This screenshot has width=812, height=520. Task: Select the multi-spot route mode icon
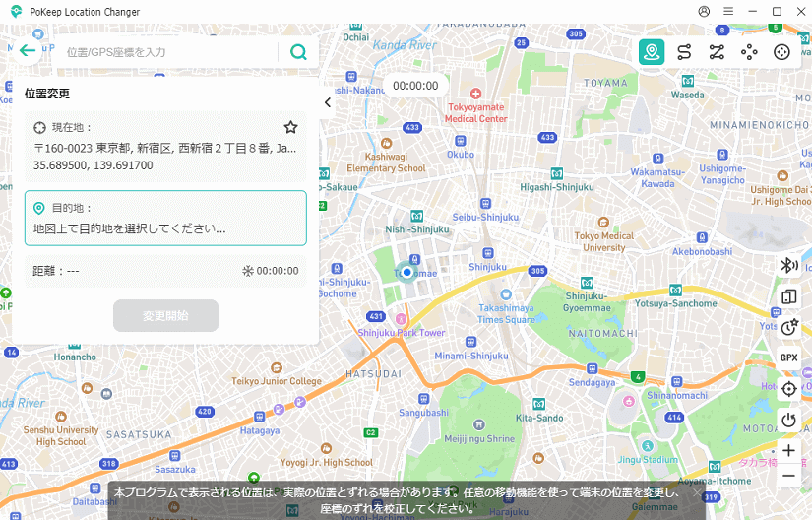(x=717, y=52)
